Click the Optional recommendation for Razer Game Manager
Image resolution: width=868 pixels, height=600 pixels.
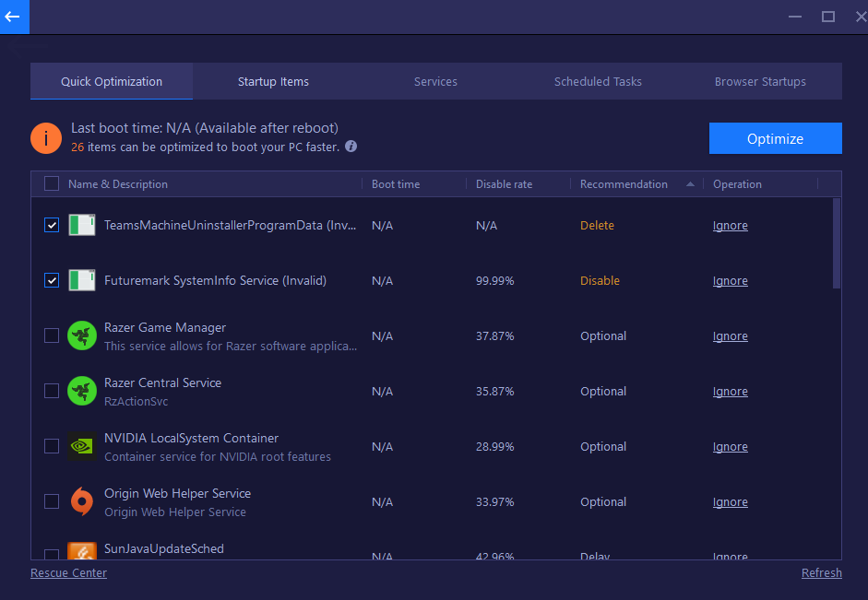click(603, 336)
